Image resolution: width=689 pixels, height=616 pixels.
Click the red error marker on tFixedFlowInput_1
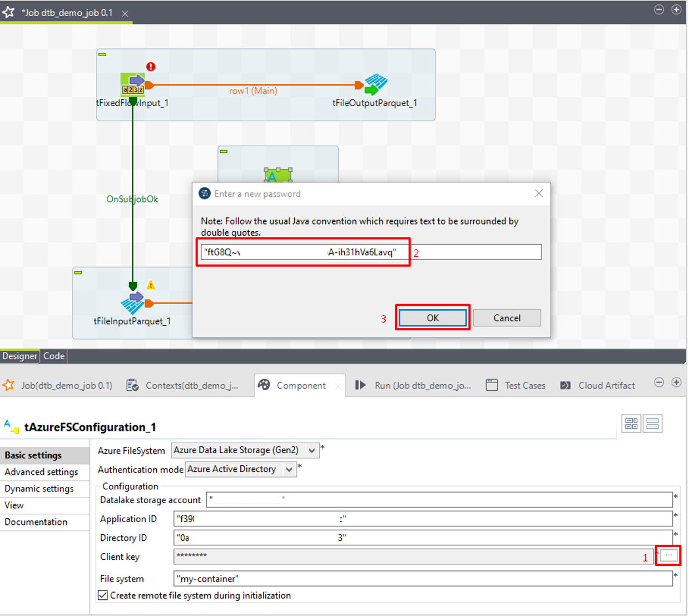pos(151,67)
